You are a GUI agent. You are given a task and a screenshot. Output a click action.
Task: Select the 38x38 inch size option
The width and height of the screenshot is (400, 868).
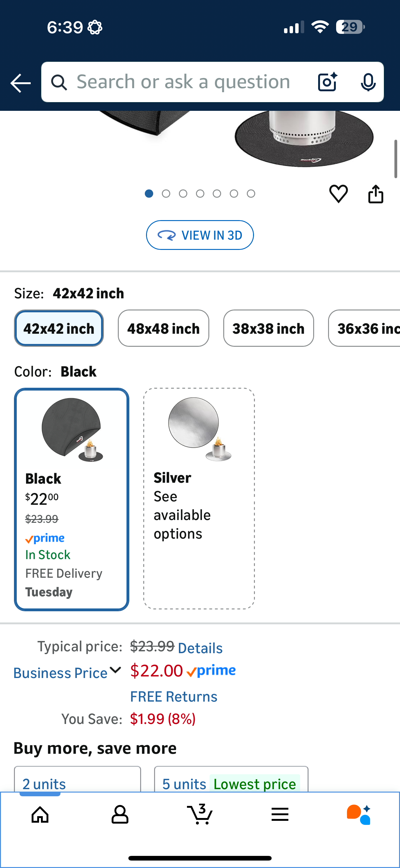click(268, 328)
